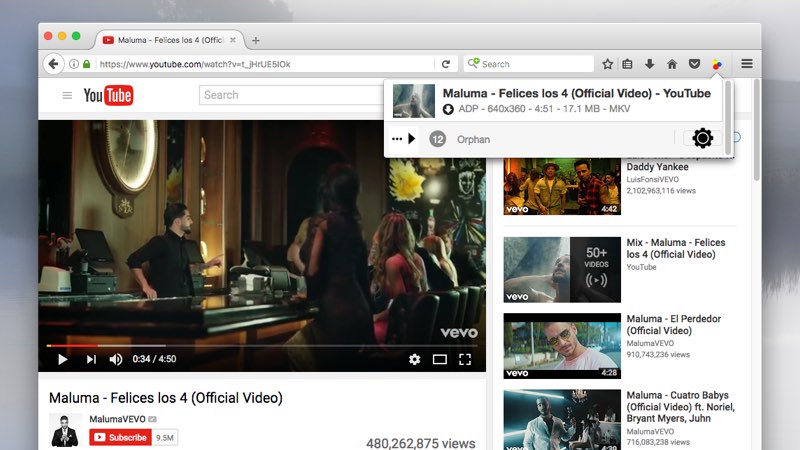Open video player settings gear
The height and width of the screenshot is (450, 800).
pos(415,359)
